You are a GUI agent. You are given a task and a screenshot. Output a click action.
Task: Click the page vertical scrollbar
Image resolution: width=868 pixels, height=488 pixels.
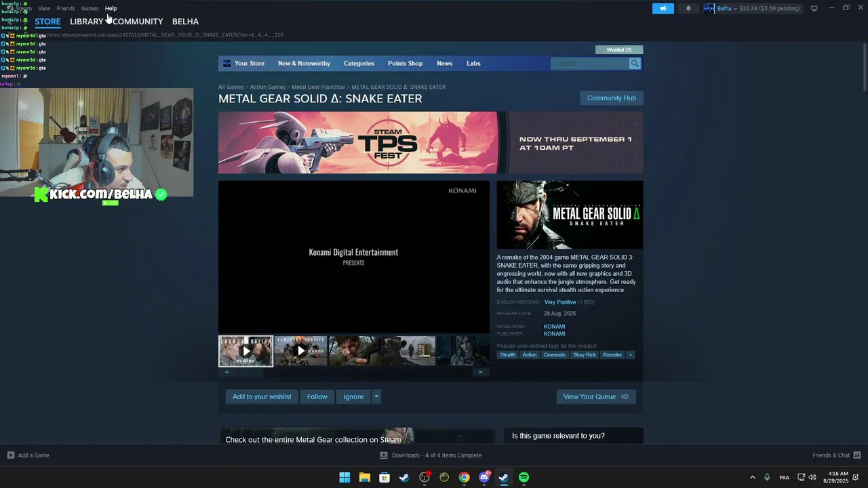(864, 68)
